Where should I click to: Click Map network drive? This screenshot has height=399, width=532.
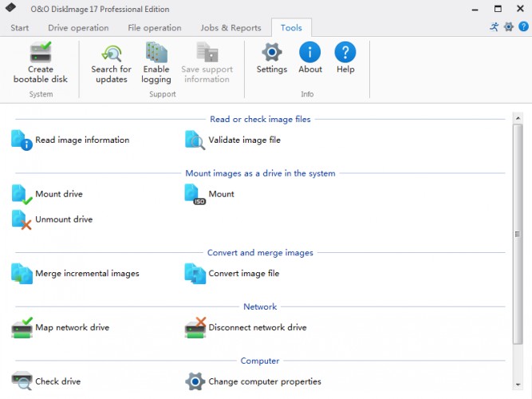(x=72, y=328)
